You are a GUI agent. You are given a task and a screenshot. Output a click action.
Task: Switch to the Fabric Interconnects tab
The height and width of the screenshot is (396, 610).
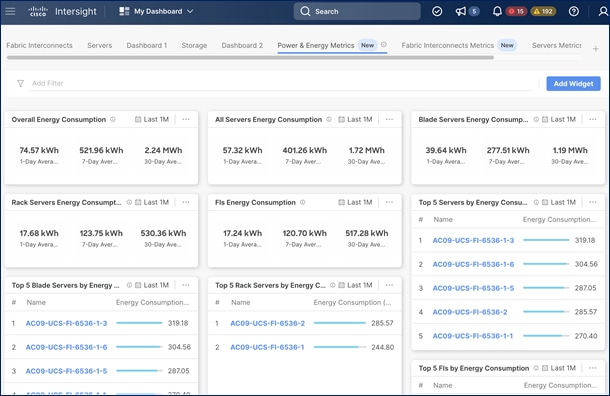pos(39,46)
